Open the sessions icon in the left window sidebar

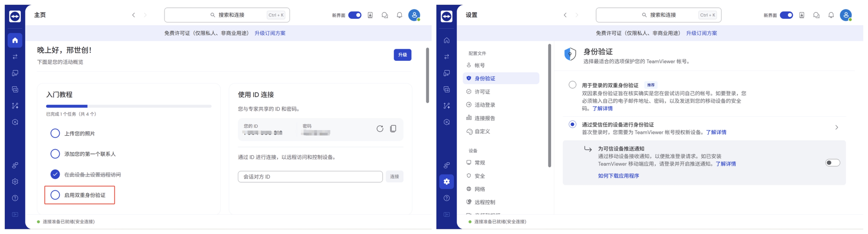[x=15, y=89]
